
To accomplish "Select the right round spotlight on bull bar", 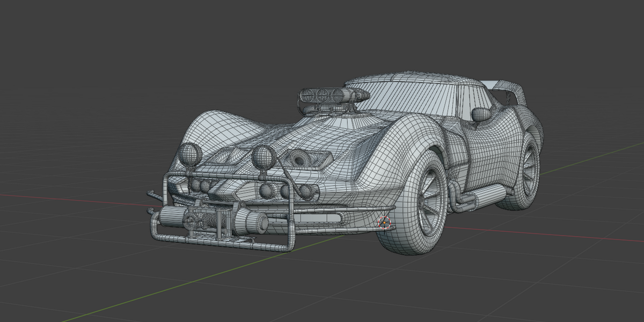I will (x=264, y=156).
